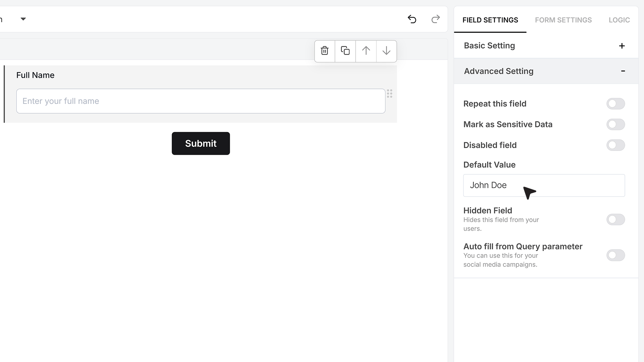Select the Full Name field label
This screenshot has width=644, height=362.
[x=35, y=75]
